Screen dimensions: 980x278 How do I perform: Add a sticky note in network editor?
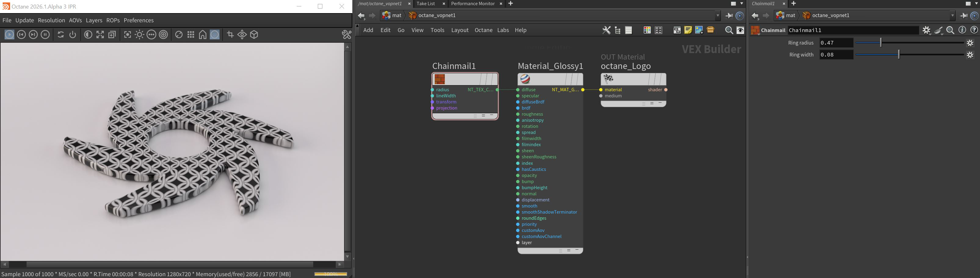coord(688,30)
